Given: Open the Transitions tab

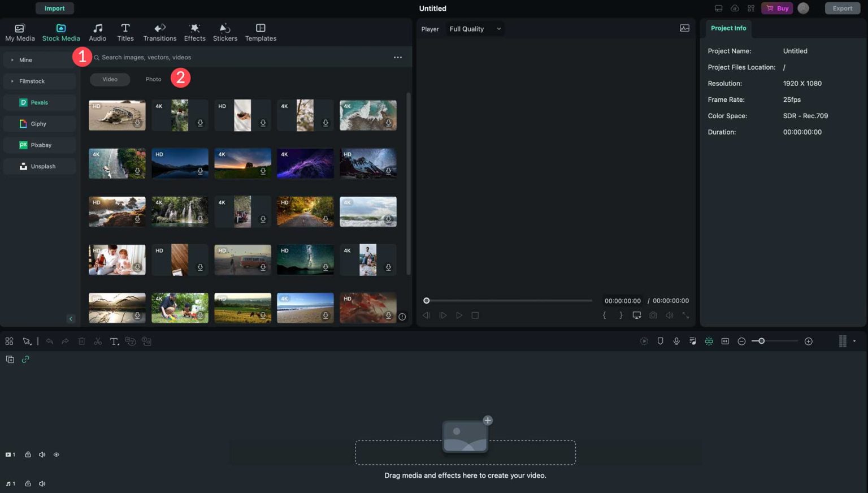Looking at the screenshot, I should pos(160,31).
